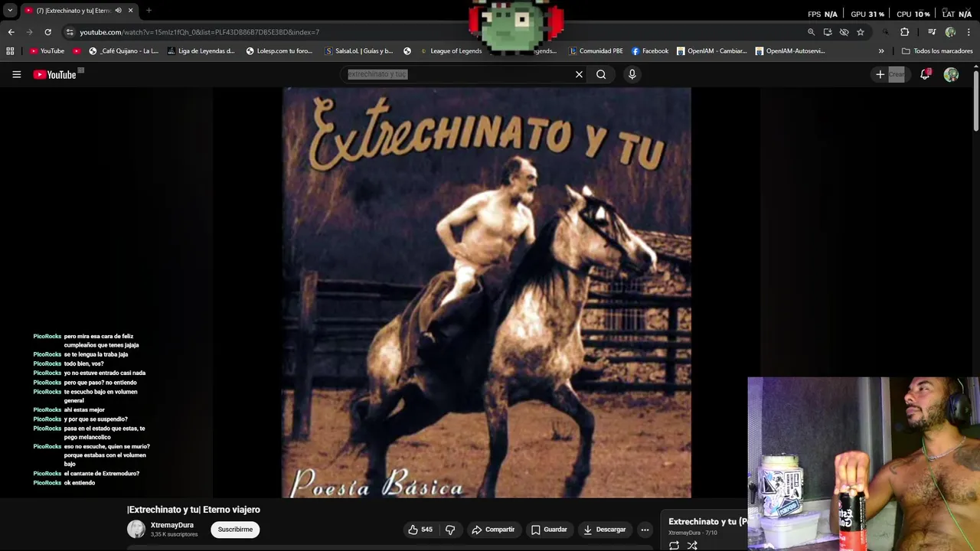Click the crossed-eye tracking protection icon
The image size is (980, 551).
pyautogui.click(x=844, y=32)
